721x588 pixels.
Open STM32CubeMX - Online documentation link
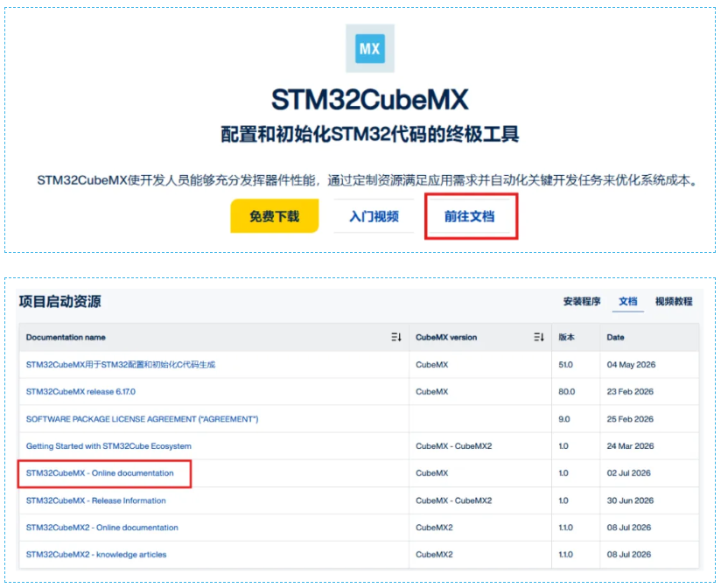coord(100,473)
